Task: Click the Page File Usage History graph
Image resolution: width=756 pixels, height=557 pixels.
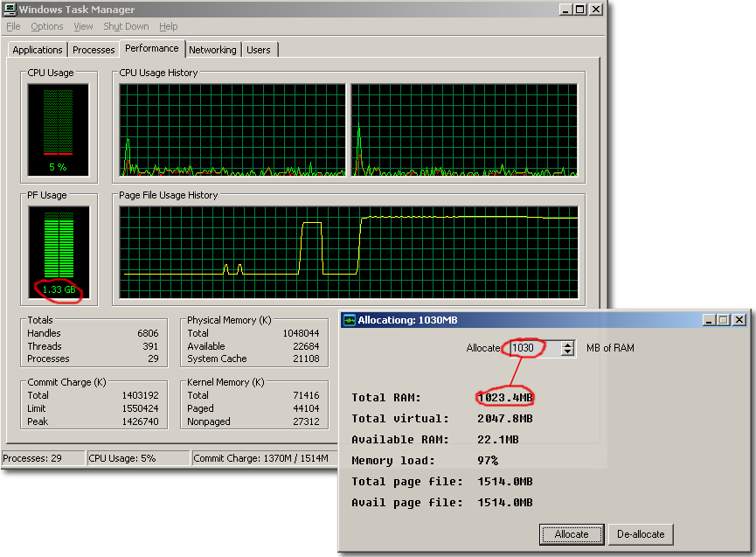Action: [x=349, y=252]
